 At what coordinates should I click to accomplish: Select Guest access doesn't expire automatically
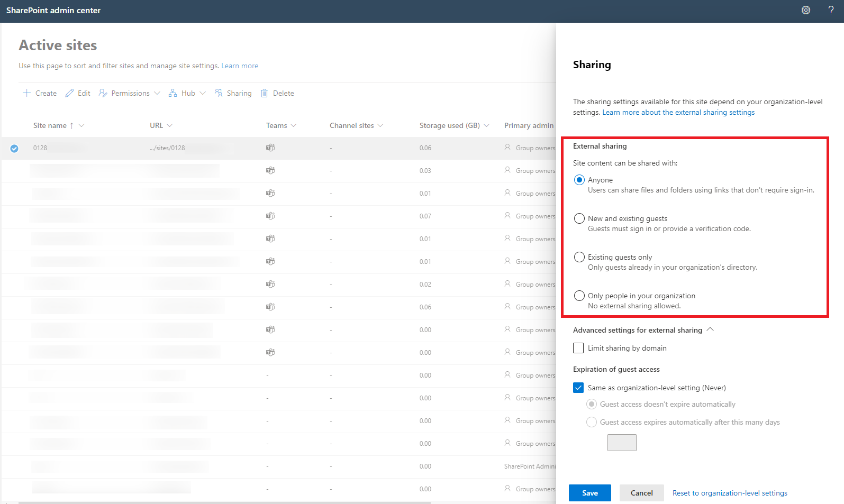(592, 404)
